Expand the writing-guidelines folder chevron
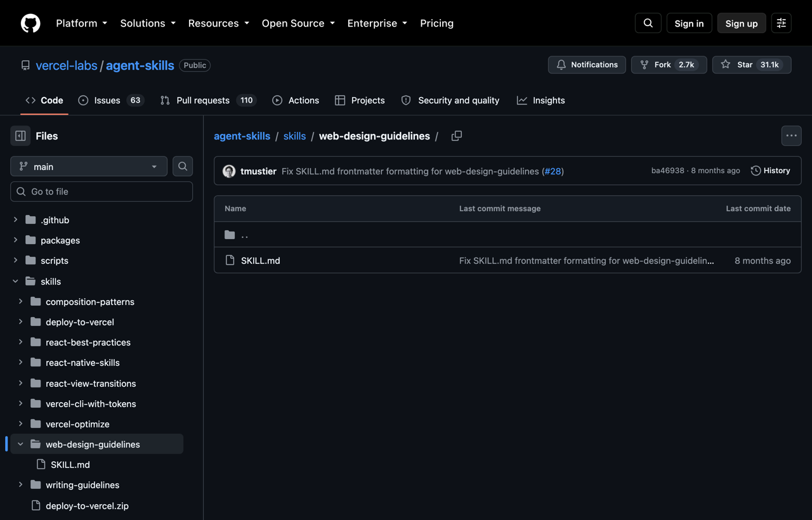Image resolution: width=812 pixels, height=520 pixels. point(20,484)
